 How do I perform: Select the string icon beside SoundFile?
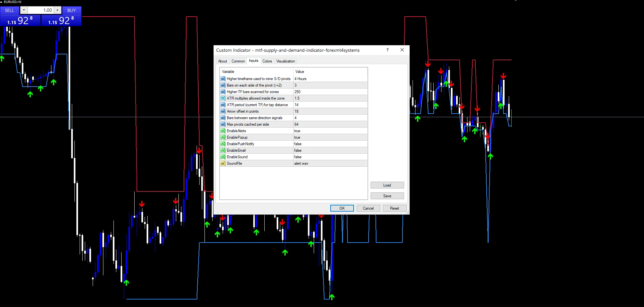point(223,163)
